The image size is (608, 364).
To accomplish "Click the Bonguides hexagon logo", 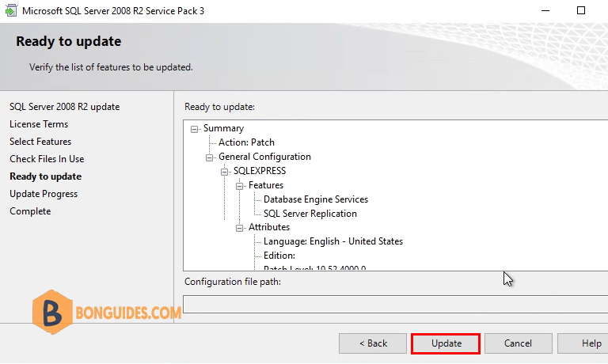I will tap(53, 312).
